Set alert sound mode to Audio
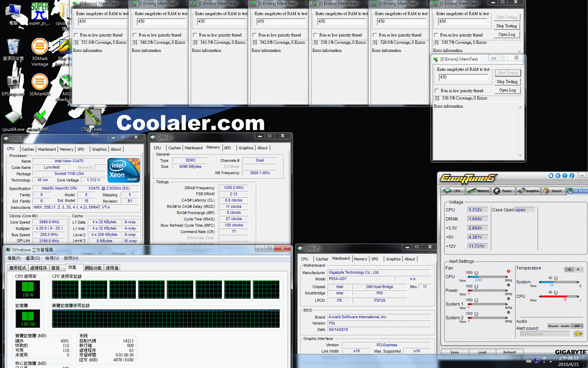 tap(566, 326)
